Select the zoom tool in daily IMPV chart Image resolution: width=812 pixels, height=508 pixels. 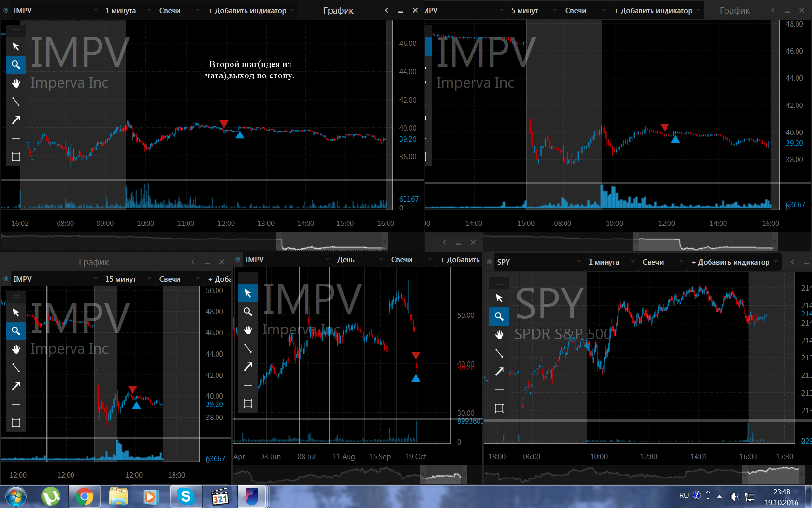pos(248,312)
